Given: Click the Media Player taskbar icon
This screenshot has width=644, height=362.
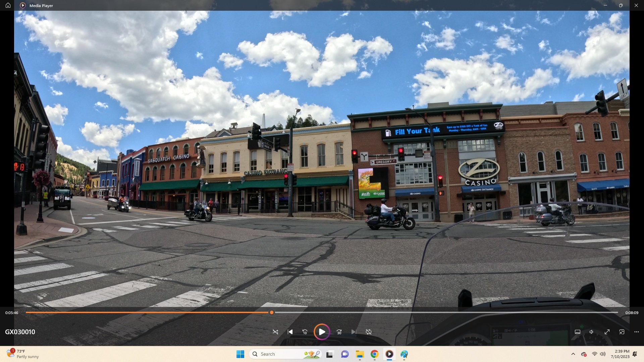Looking at the screenshot, I should point(389,354).
